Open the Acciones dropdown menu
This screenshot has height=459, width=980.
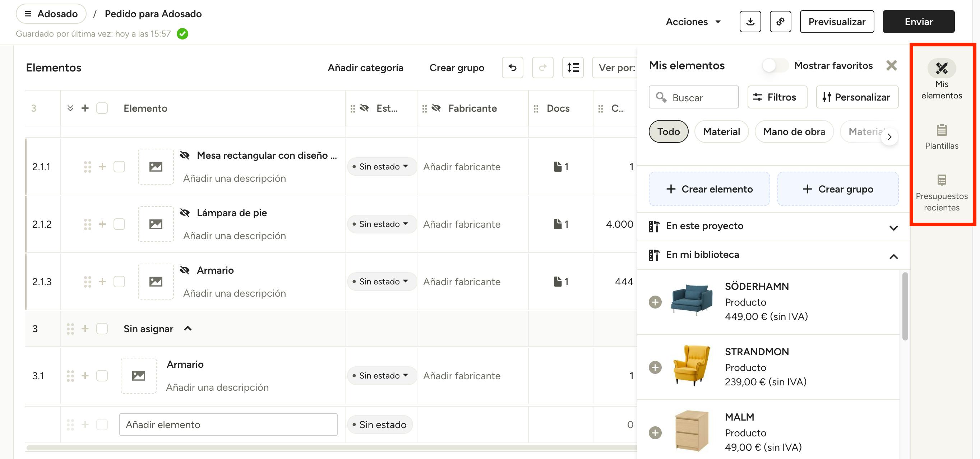pos(693,22)
